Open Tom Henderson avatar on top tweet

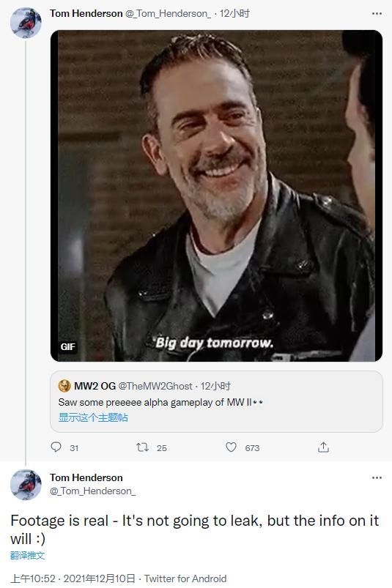(26, 23)
